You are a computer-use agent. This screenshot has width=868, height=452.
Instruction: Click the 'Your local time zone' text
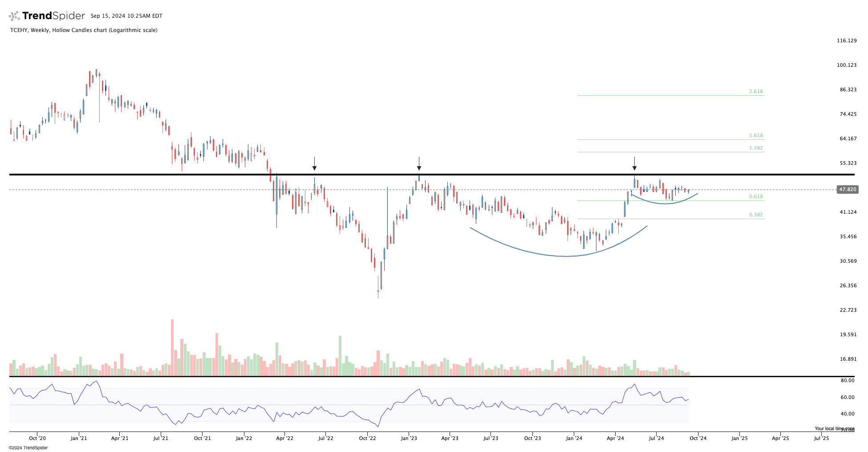coord(834,429)
